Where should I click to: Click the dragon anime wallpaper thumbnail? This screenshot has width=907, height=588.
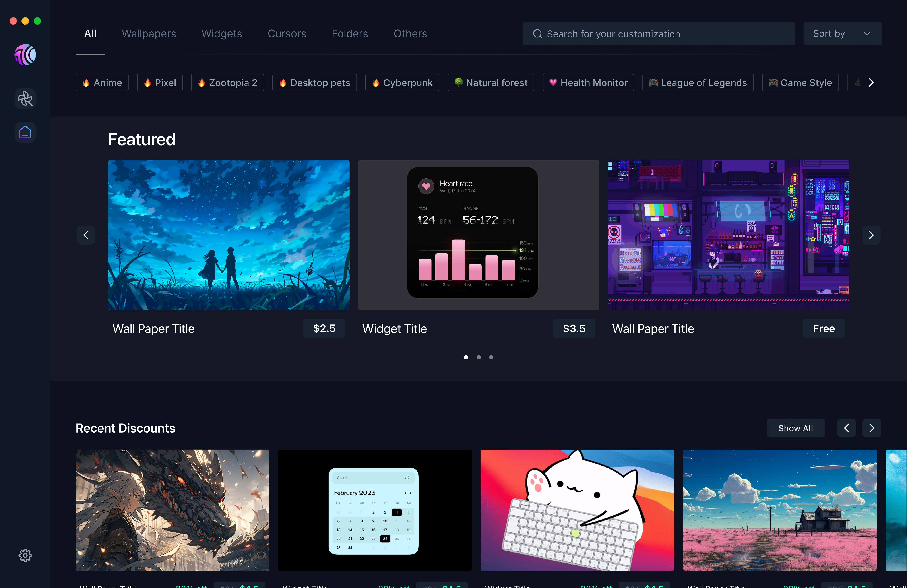tap(172, 510)
